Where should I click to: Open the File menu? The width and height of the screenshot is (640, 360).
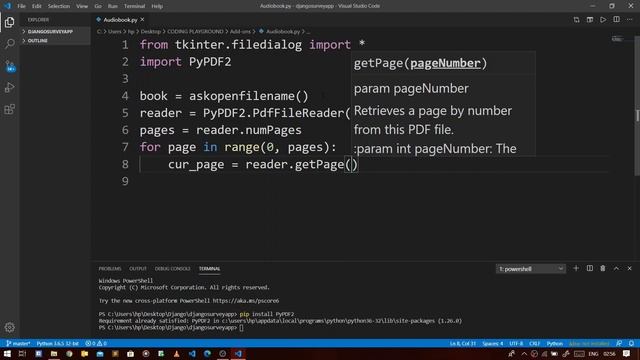(21, 6)
